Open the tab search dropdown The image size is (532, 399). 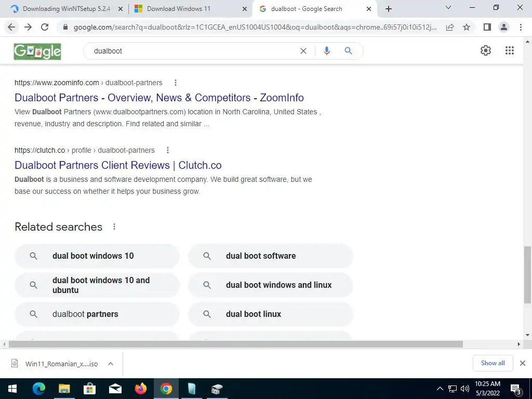(448, 7)
